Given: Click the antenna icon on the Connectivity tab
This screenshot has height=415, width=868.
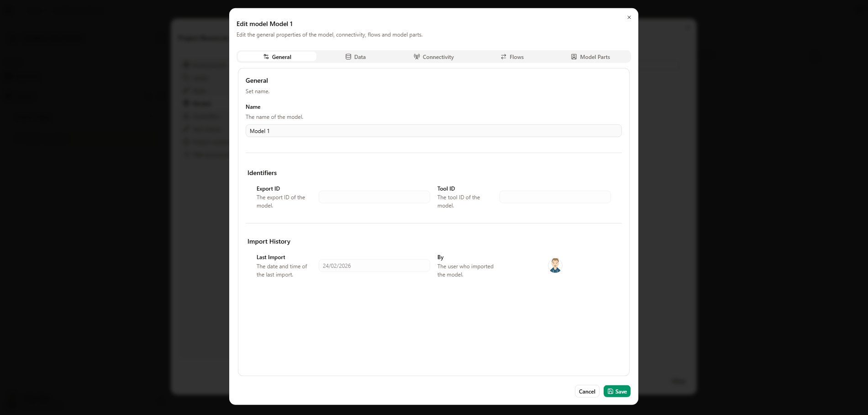Looking at the screenshot, I should click(417, 57).
